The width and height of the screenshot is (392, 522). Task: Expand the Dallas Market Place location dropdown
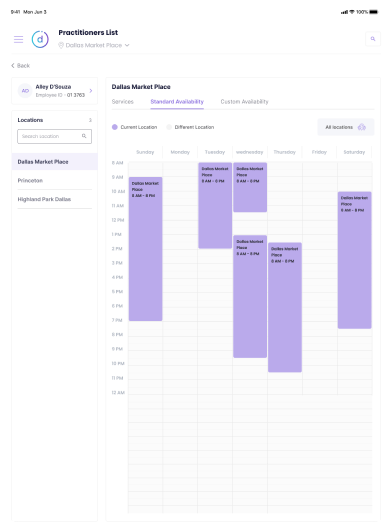click(x=127, y=45)
